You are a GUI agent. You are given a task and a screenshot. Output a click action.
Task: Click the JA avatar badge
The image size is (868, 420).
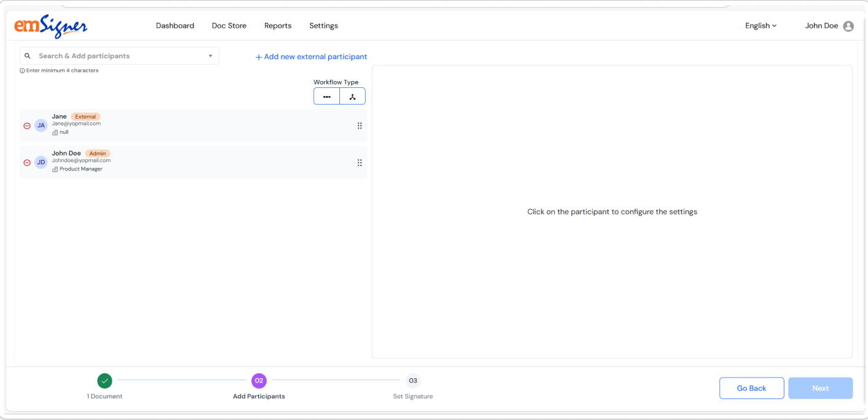tap(41, 126)
